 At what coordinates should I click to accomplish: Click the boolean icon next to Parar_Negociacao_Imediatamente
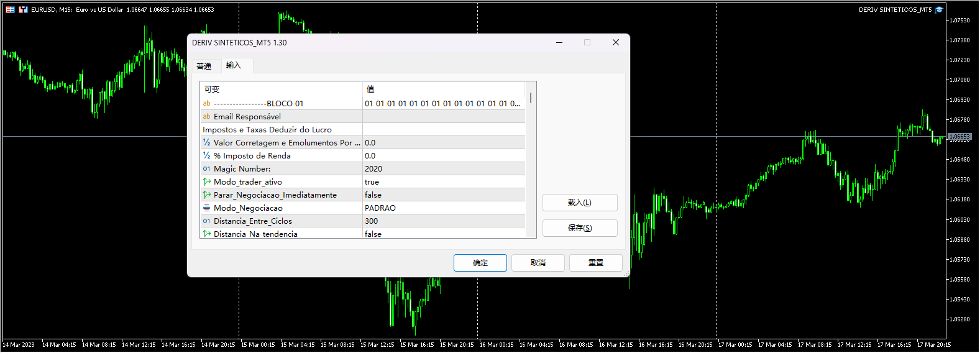tap(206, 195)
